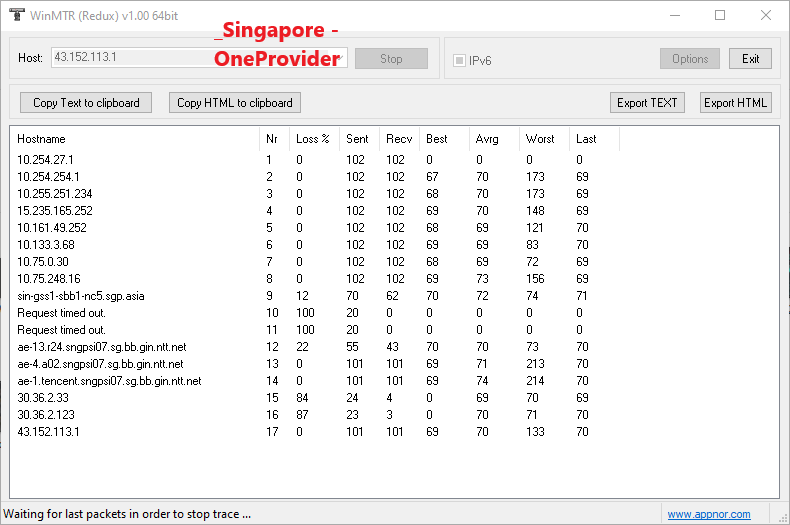Click the Sent column header
The width and height of the screenshot is (790, 525).
coord(359,139)
